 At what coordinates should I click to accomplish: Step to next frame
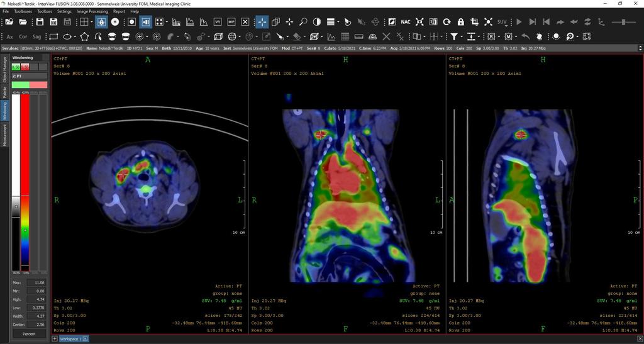click(533, 22)
